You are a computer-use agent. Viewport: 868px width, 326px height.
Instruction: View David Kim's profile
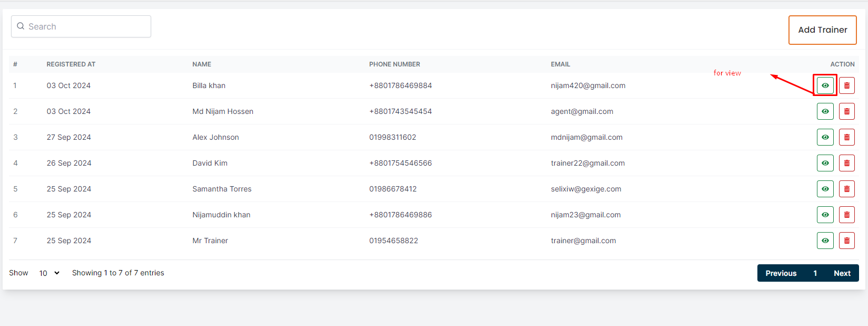coord(825,163)
